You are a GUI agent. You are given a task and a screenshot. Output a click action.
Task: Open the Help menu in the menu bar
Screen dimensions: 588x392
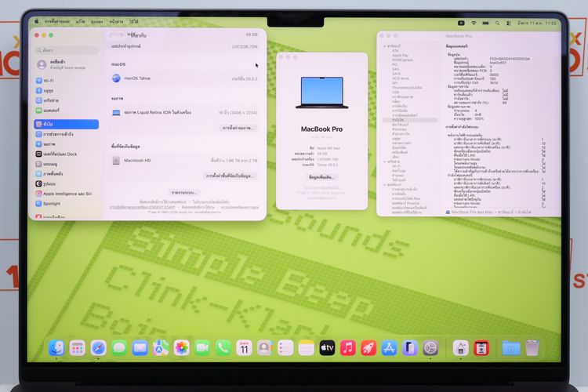(134, 22)
